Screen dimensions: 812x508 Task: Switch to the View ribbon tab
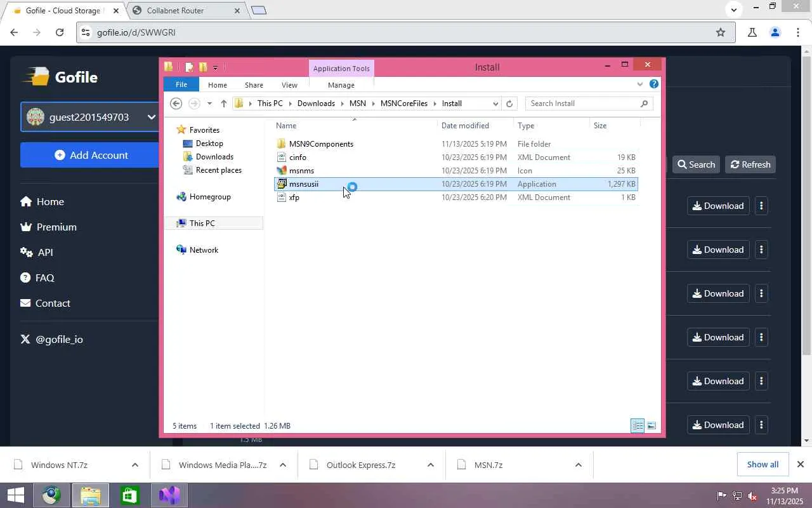289,84
